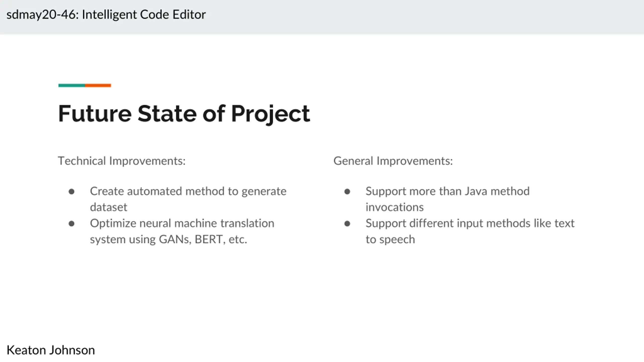This screenshot has height=362, width=644.
Task: Click the words "to speech" in last bullet
Action: point(390,239)
